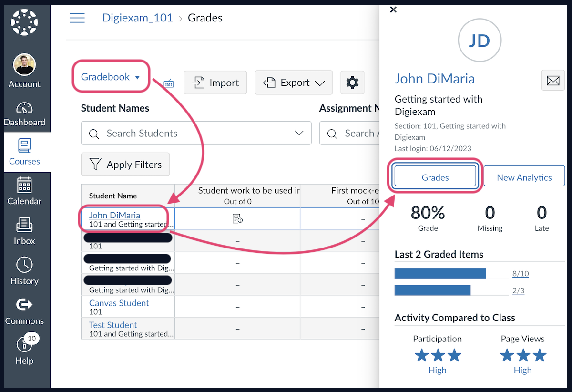Image resolution: width=572 pixels, height=392 pixels.
Task: Click the Import button
Action: click(x=215, y=83)
